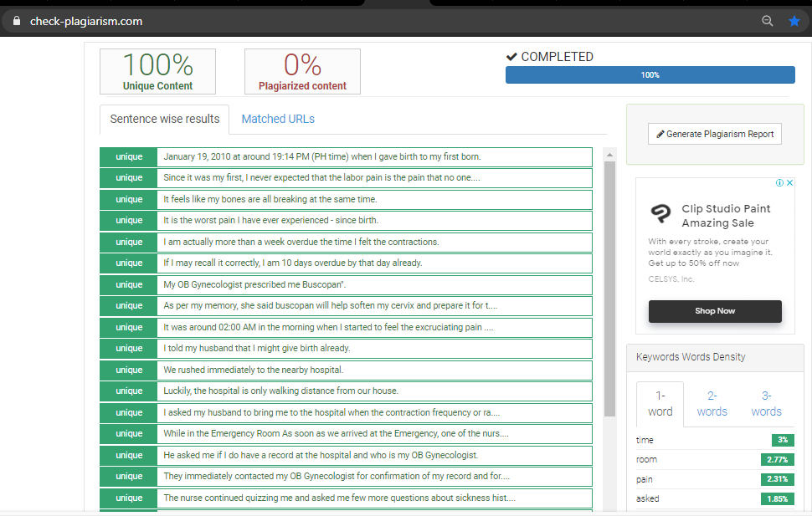Viewport: 812px width, 516px height.
Task: Click sentence 'Luckily, the hospital is only walking distance'
Action: point(280,391)
